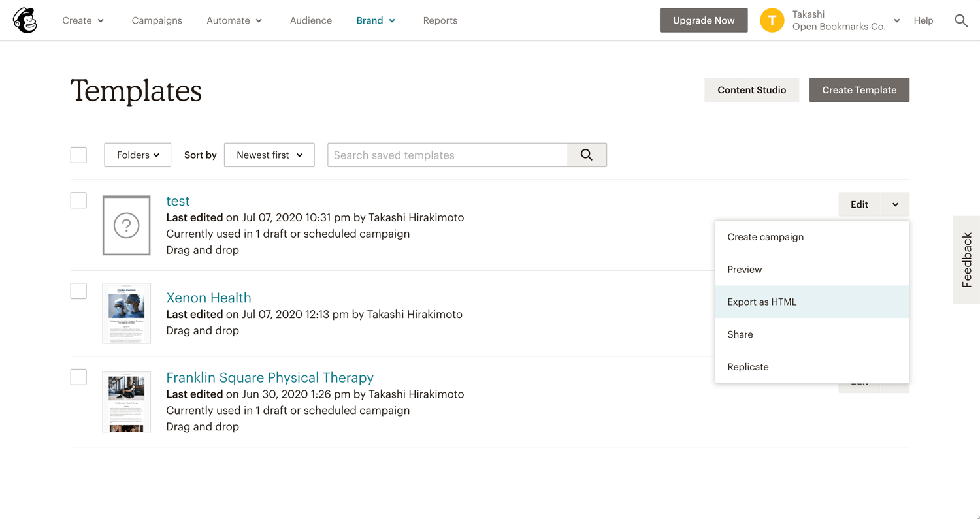Open the Folders dropdown
The height and width of the screenshot is (519, 980).
138,155
